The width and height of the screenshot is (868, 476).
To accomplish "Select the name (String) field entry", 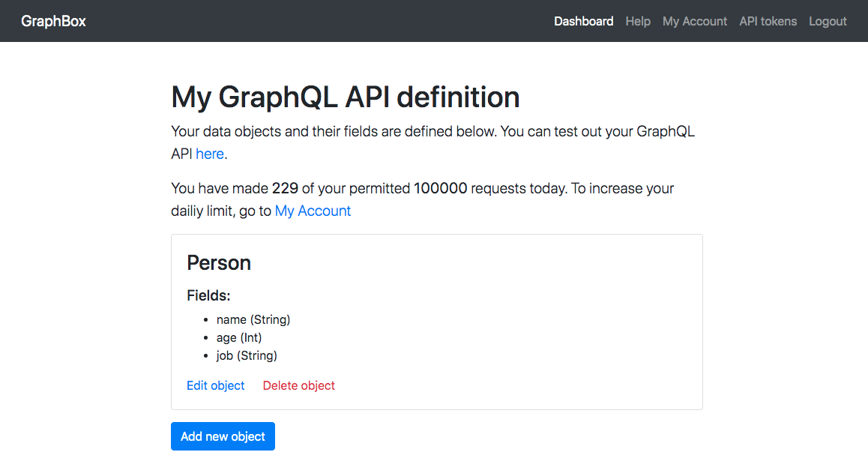I will (253, 319).
